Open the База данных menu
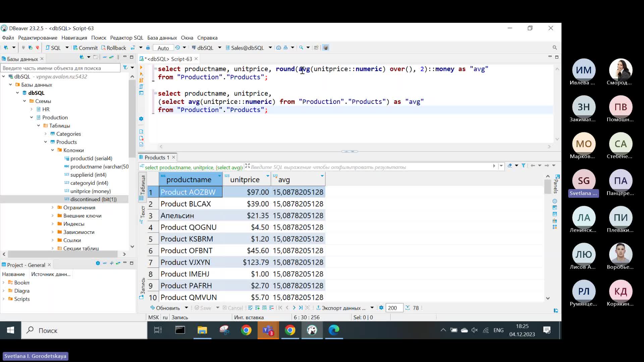Viewport: 644px width, 362px height. click(162, 38)
